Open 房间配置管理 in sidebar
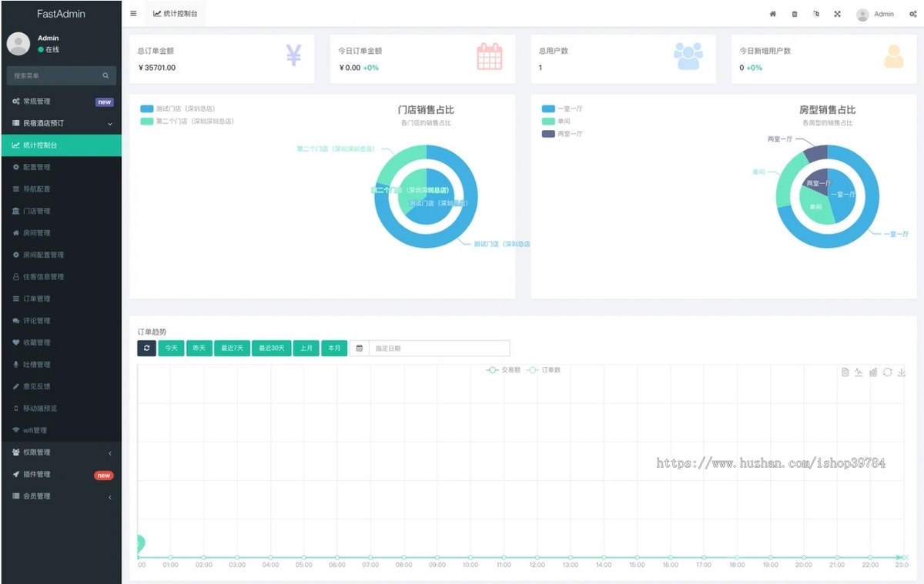This screenshot has width=924, height=584. [x=61, y=255]
